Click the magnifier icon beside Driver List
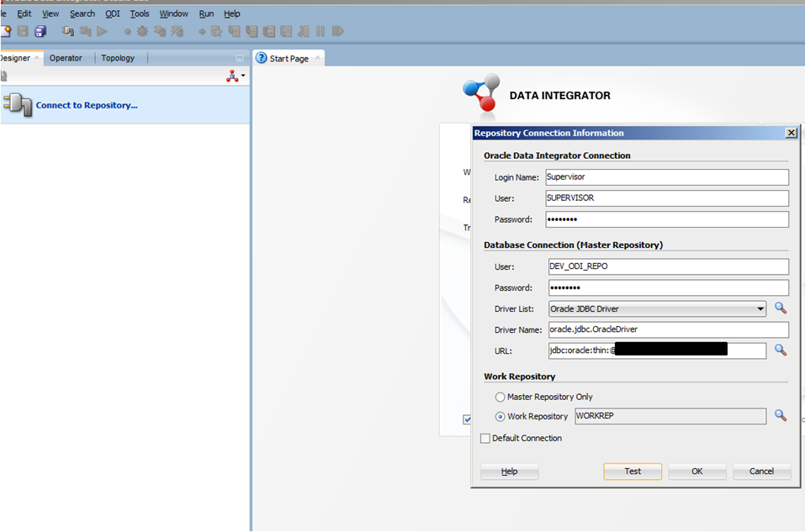 coord(780,308)
